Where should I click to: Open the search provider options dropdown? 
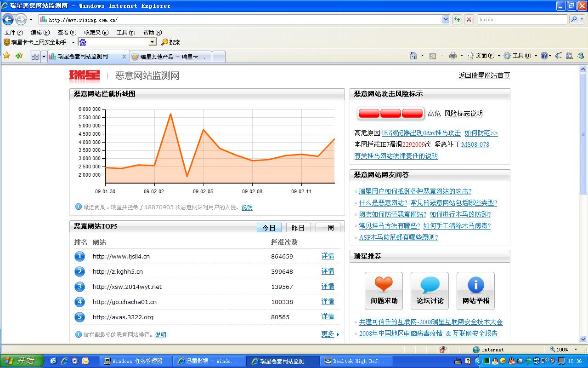582,19
